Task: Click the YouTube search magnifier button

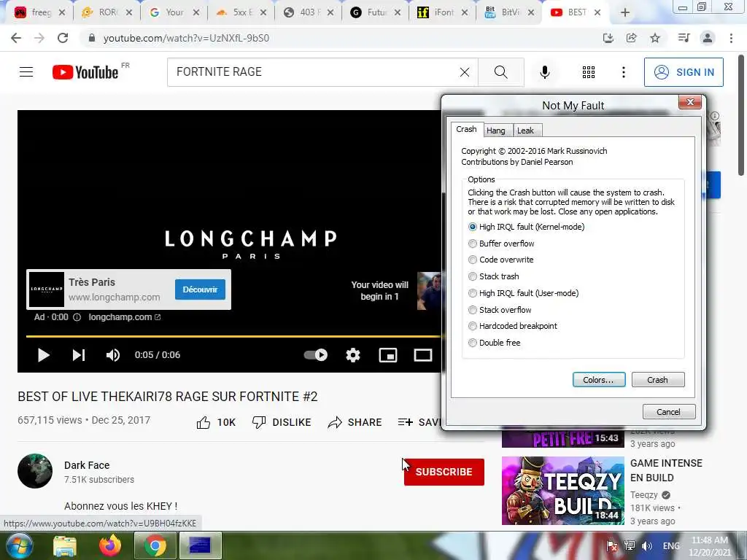Action: point(500,72)
